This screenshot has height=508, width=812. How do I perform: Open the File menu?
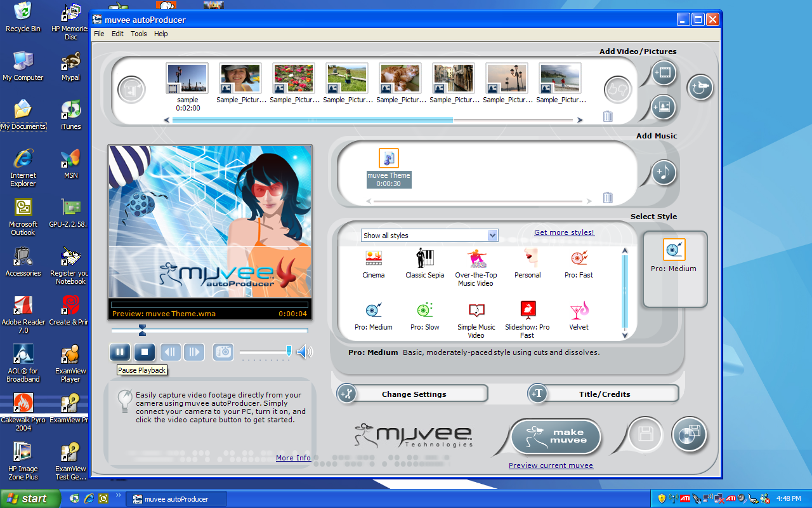[99, 34]
